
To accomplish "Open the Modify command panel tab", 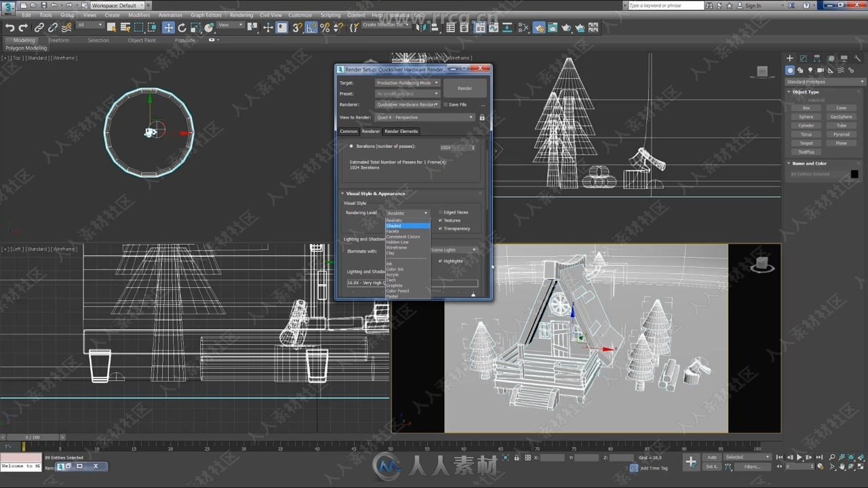I will click(803, 58).
